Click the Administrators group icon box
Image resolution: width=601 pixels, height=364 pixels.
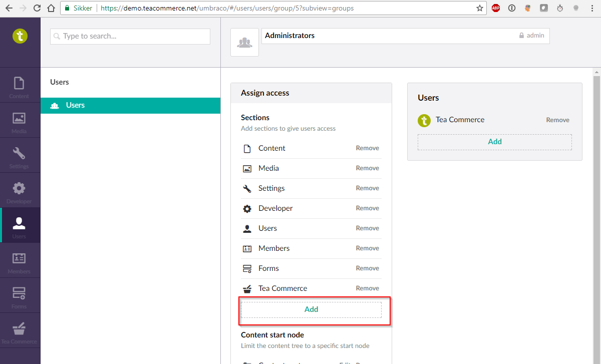point(244,42)
